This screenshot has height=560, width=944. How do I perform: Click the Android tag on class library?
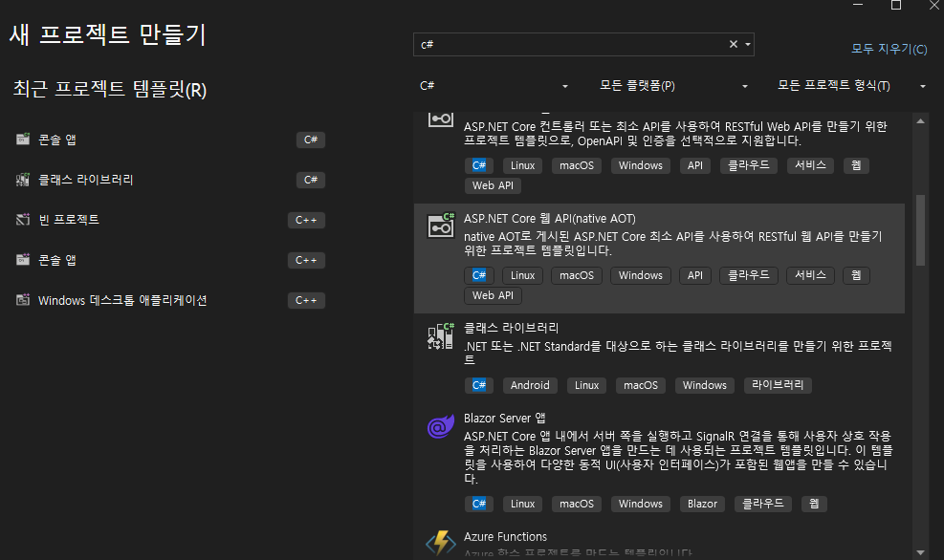tap(530, 385)
